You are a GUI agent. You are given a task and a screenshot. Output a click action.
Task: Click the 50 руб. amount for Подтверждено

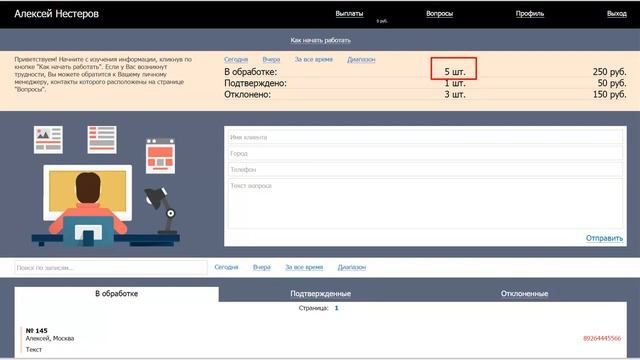(x=612, y=83)
